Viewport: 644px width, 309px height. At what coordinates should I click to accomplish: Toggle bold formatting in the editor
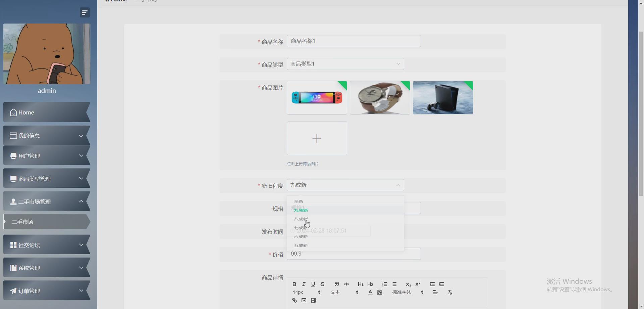294,284
